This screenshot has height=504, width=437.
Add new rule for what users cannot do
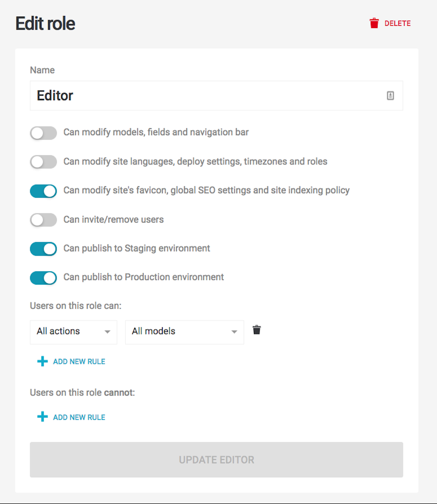[71, 417]
